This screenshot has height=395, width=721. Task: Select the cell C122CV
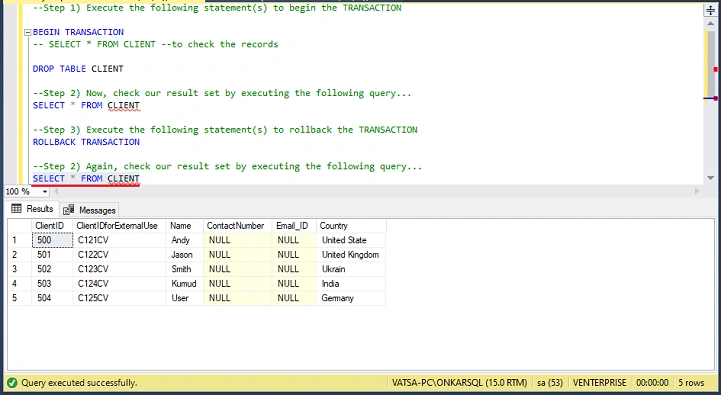point(119,255)
